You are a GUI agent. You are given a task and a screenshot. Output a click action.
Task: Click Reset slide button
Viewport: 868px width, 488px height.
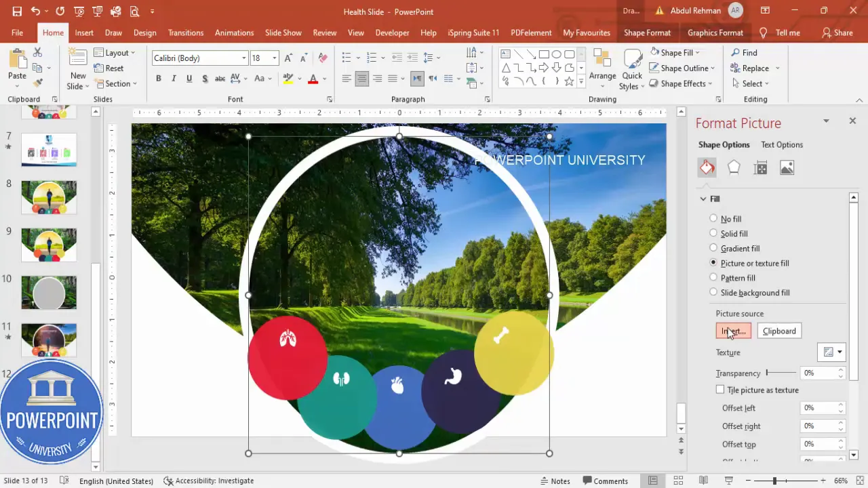(x=108, y=68)
